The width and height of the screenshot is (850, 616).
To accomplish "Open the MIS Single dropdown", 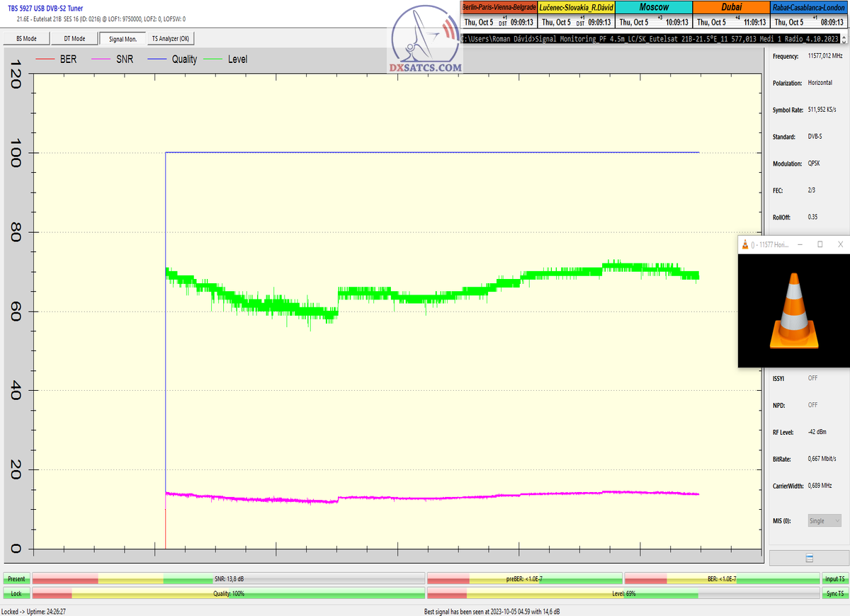I will coord(824,520).
